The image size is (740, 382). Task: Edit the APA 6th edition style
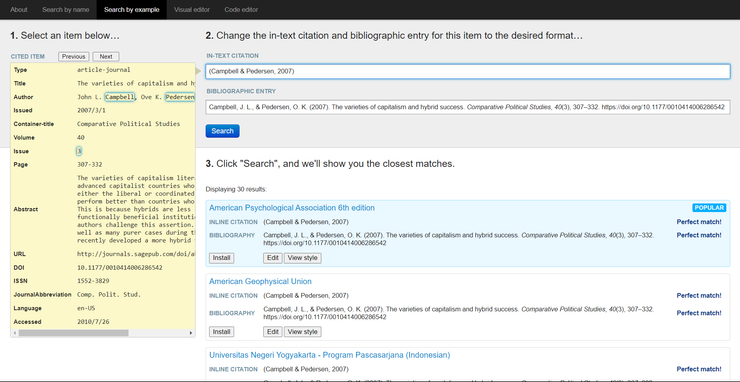pos(273,258)
